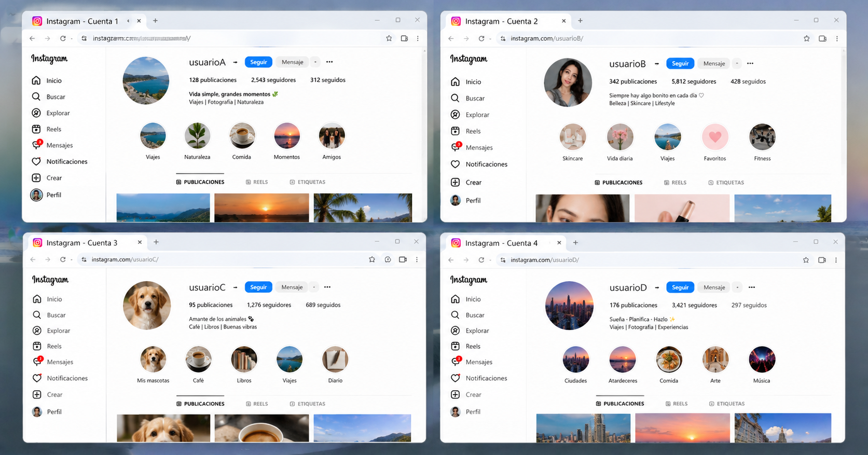This screenshot has height=455, width=868.
Task: Expand dropdown arrow next to usuarioC Mensaje
Action: pos(314,287)
